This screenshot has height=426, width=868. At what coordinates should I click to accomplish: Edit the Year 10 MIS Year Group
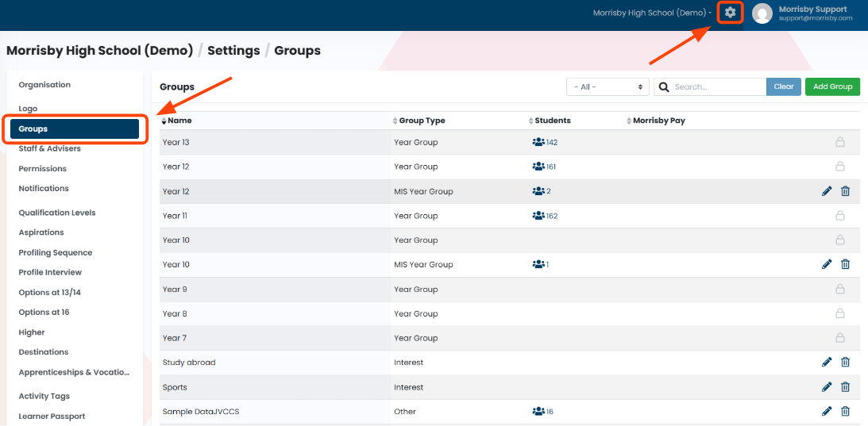(x=827, y=264)
